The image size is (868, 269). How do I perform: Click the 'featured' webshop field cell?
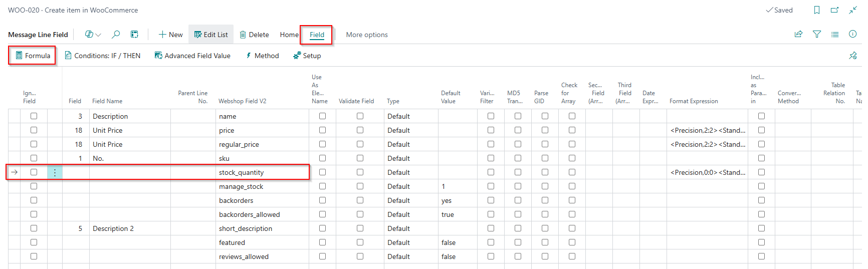[x=262, y=242]
